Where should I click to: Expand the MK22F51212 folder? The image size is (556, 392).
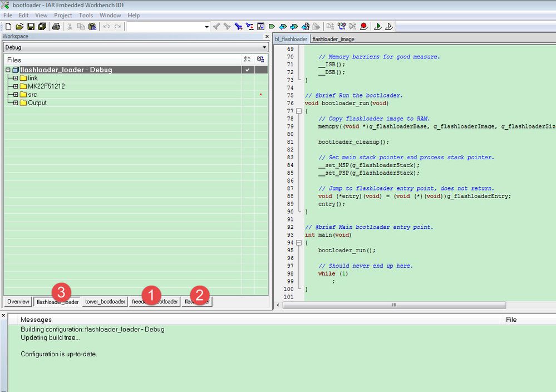click(16, 86)
